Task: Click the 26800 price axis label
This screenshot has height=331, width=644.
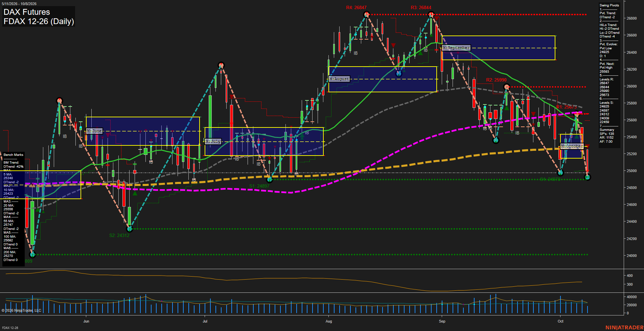Action: 631,18
